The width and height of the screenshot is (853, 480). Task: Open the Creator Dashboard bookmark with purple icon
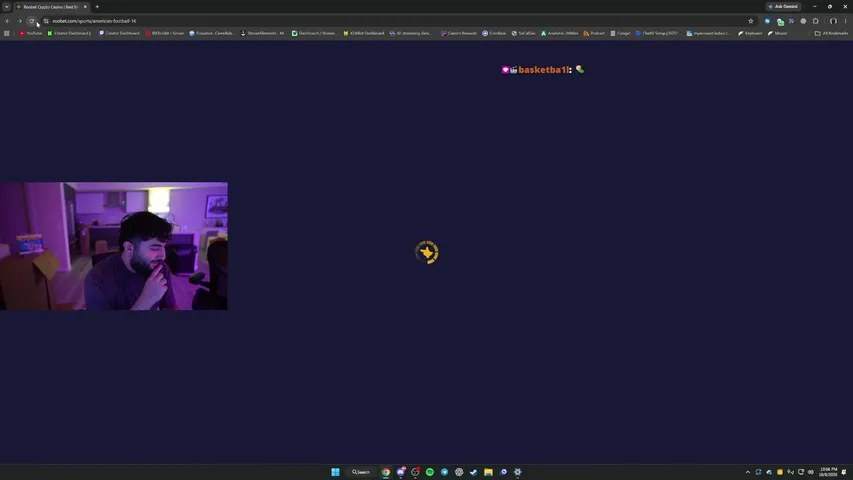[119, 33]
